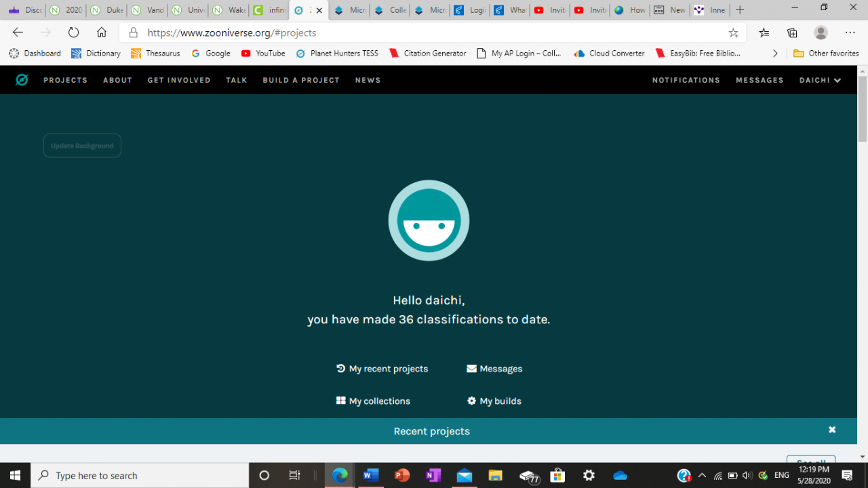Open browser Settings and more menu

click(x=850, y=33)
